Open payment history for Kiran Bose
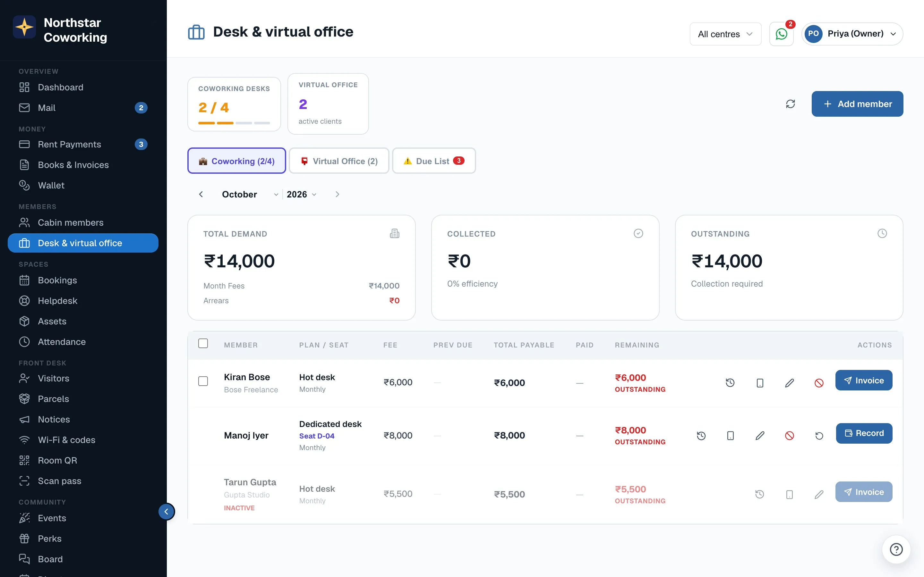924x577 pixels. pyautogui.click(x=730, y=382)
